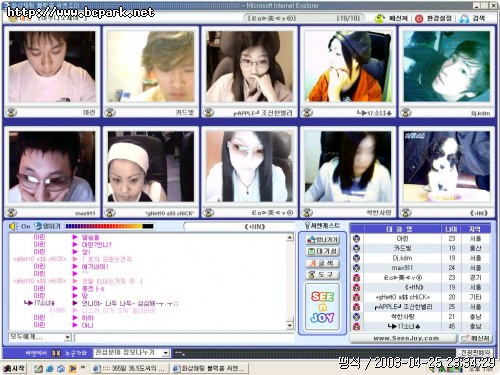Click the SEE n JOY logo banner
The width and height of the screenshot is (500, 375).
[x=322, y=307]
